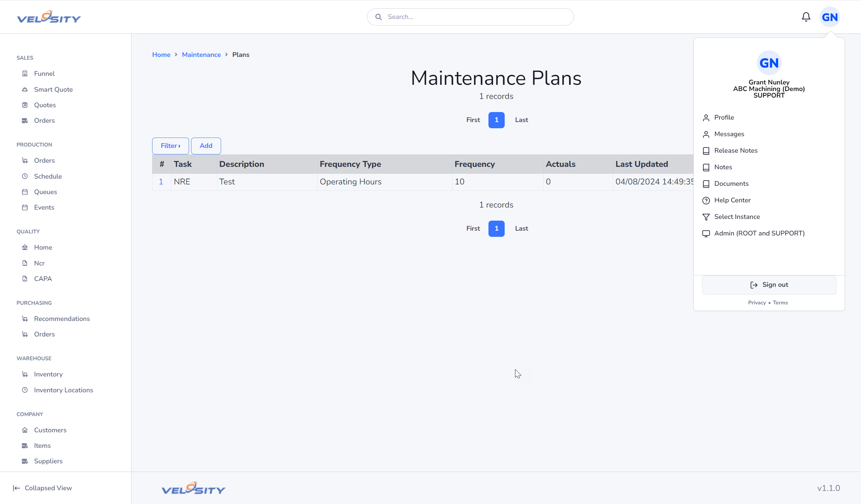Click the Inventory Locations clock icon
Image resolution: width=861 pixels, height=504 pixels.
25,390
